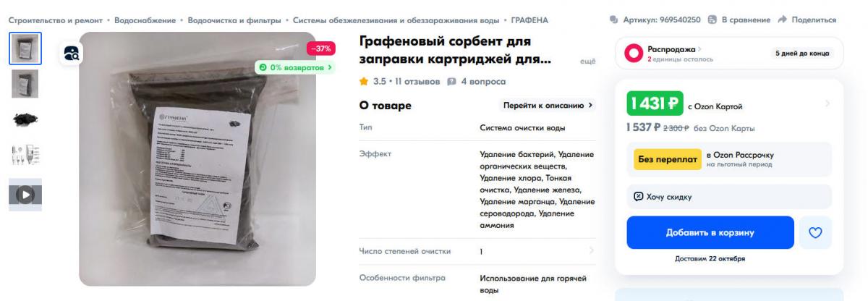The width and height of the screenshot is (868, 301).
Task: Select the black sorbent powder thumbnail
Action: click(x=25, y=119)
